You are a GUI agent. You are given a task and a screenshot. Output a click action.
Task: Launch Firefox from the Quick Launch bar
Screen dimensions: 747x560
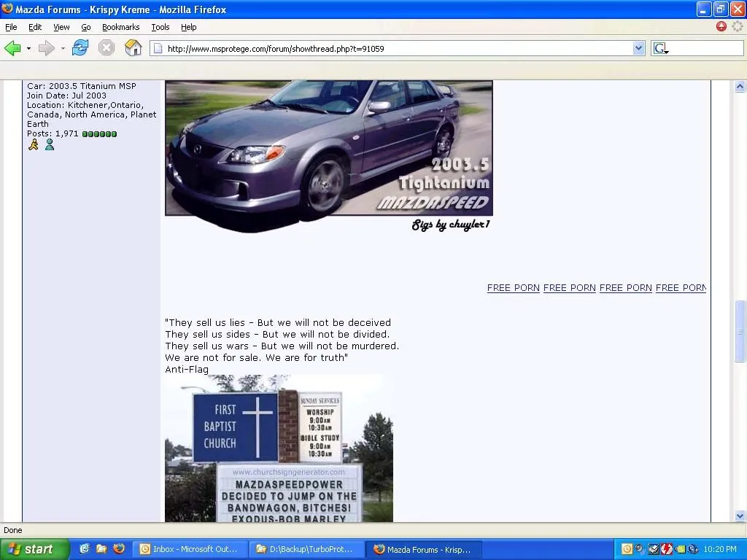(x=118, y=549)
